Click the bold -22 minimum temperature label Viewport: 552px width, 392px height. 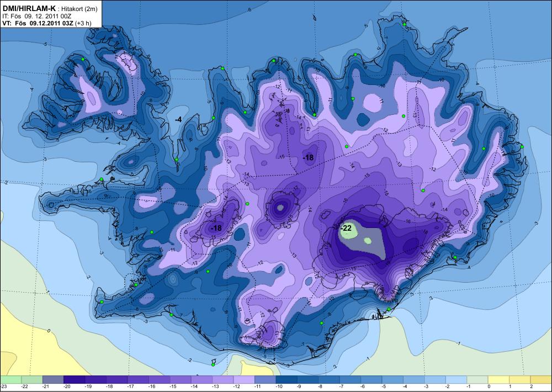(x=347, y=228)
